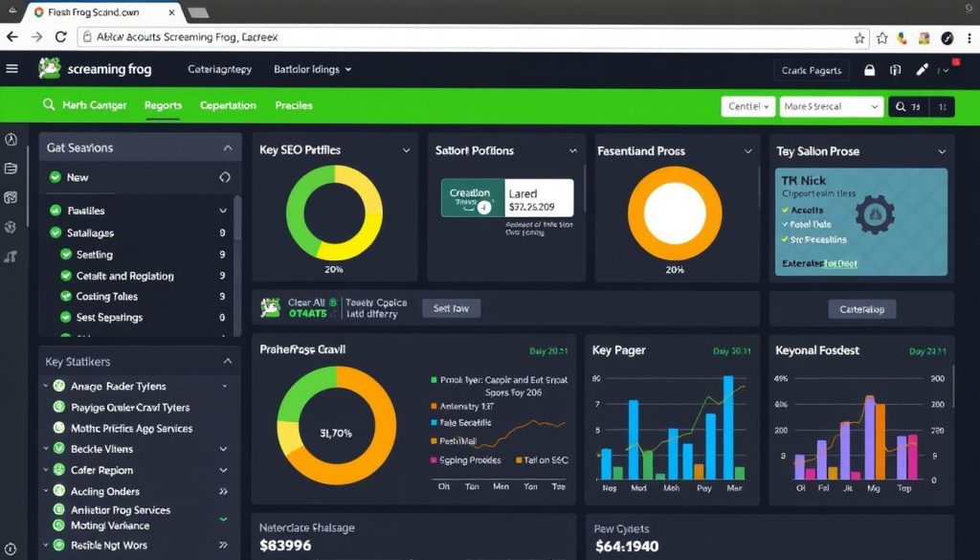This screenshot has height=560, width=980.
Task: Open the hamburger menu in the header
Action: pos(11,69)
